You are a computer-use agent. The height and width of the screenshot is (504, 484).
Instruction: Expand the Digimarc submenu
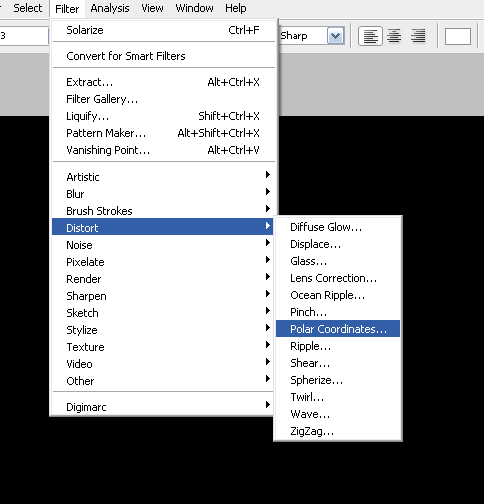(163, 407)
